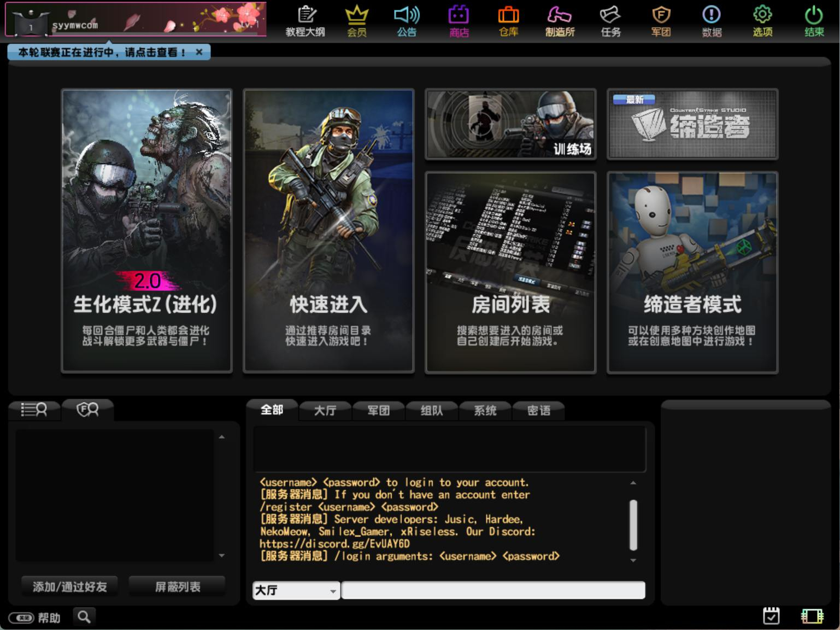
Task: Toggle the 帮助 help key switch
Action: coord(21,618)
